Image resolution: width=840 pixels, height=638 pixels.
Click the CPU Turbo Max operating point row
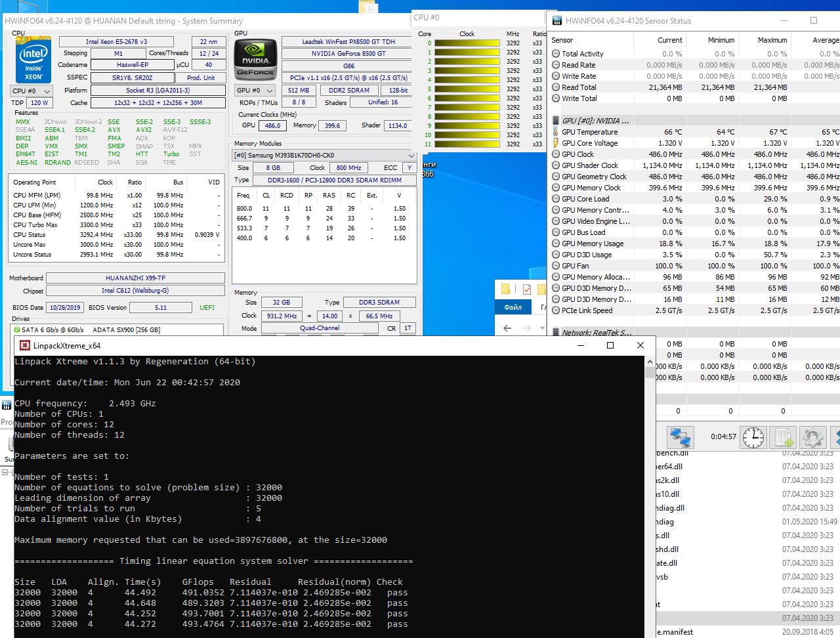(117, 225)
